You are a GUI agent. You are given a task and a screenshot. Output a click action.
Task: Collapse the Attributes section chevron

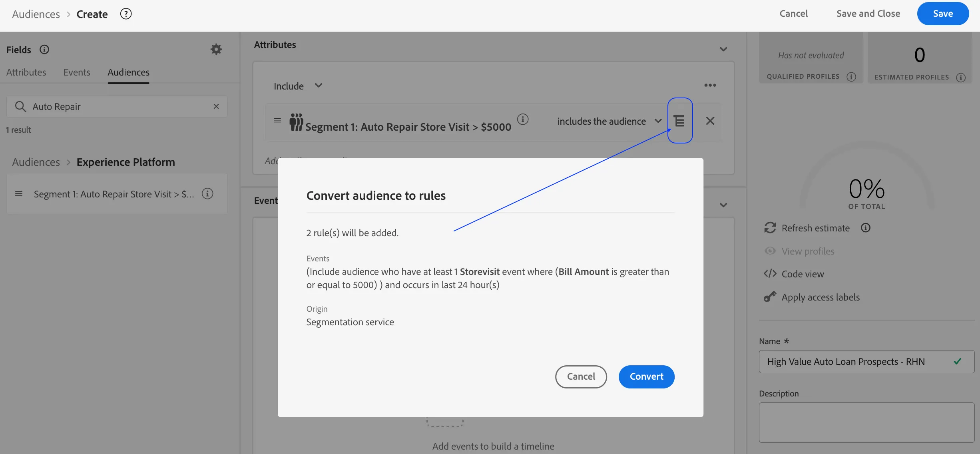[723, 49]
